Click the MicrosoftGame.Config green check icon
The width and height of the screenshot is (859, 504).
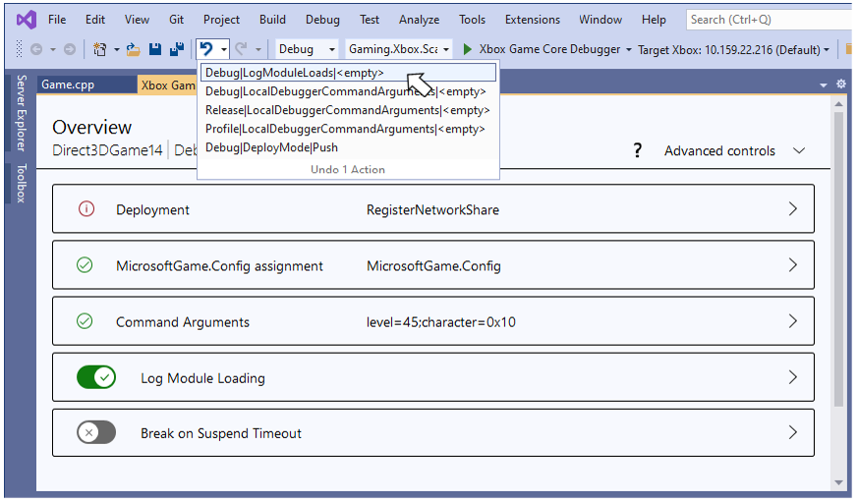(x=85, y=265)
